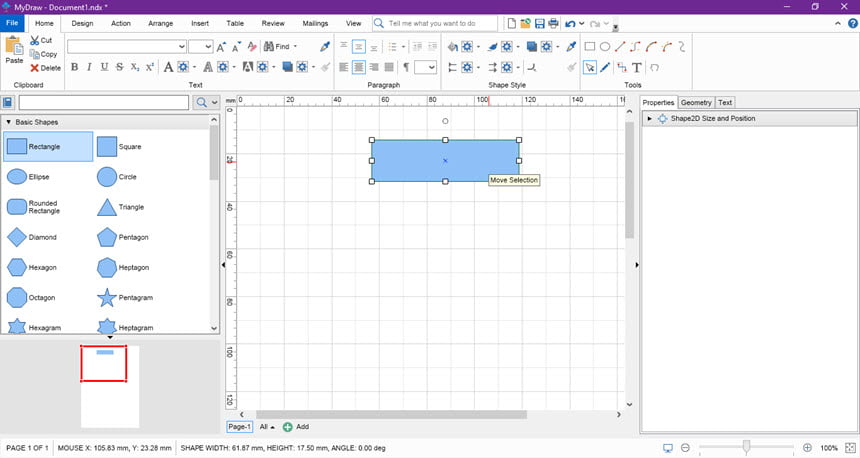Expand the Find options arrow

click(296, 47)
